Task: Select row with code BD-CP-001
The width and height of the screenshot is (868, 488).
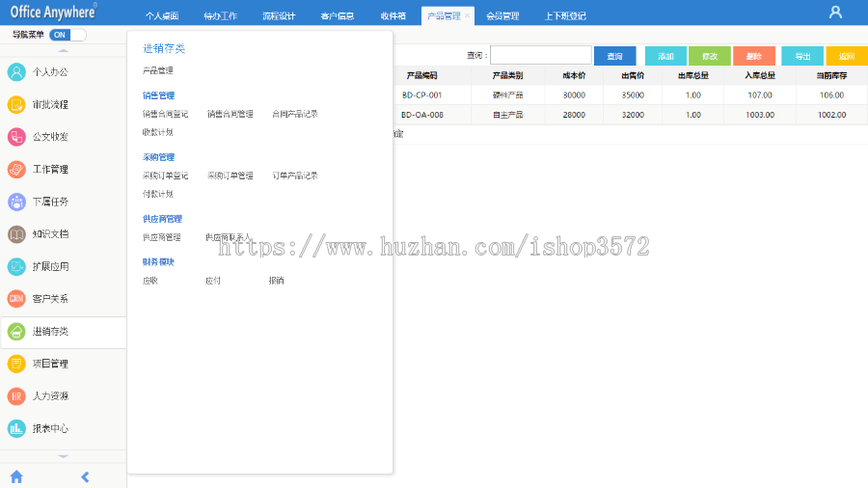Action: point(631,95)
